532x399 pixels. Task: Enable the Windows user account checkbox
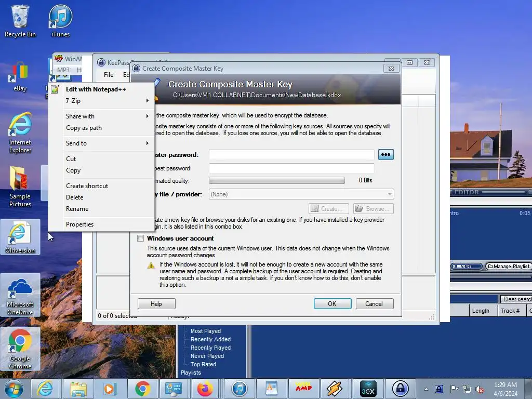pyautogui.click(x=140, y=238)
